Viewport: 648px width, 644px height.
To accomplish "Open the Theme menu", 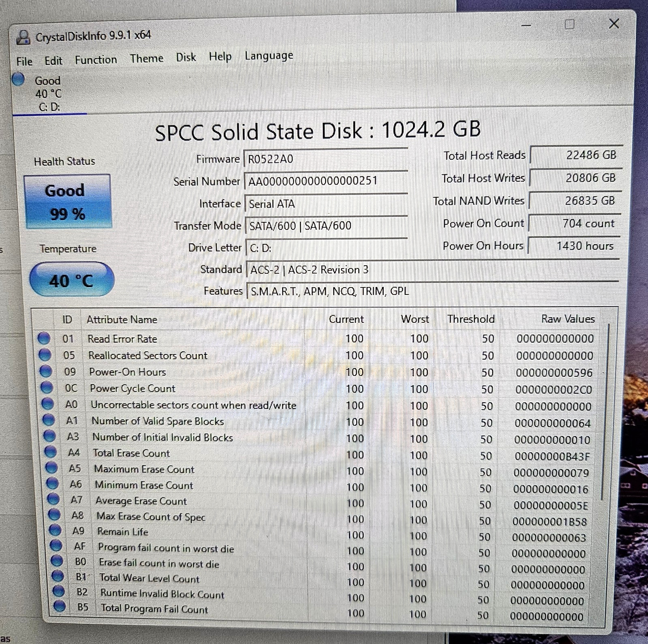I will coord(146,58).
